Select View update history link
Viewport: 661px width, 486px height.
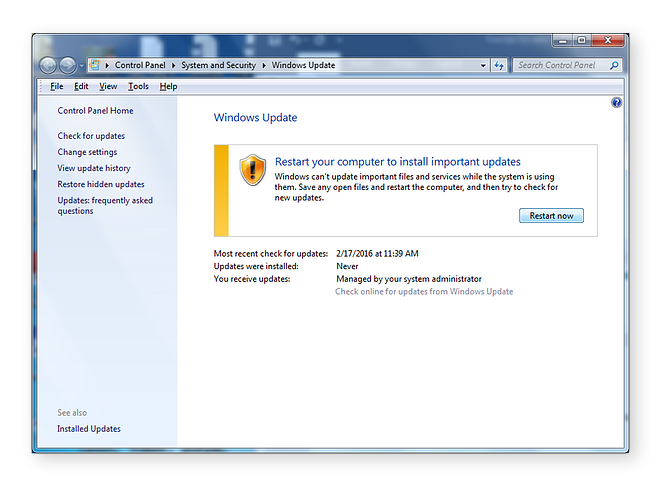(94, 168)
